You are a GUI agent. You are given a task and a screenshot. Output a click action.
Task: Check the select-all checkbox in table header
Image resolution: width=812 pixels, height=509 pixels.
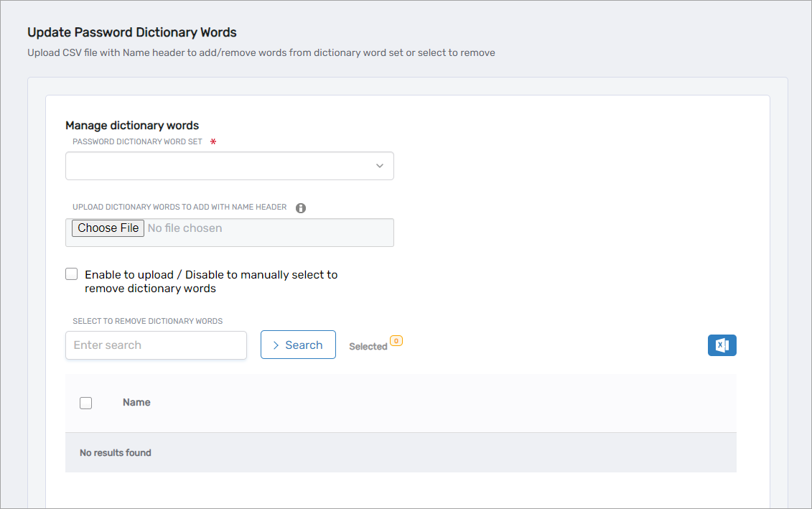click(x=85, y=403)
